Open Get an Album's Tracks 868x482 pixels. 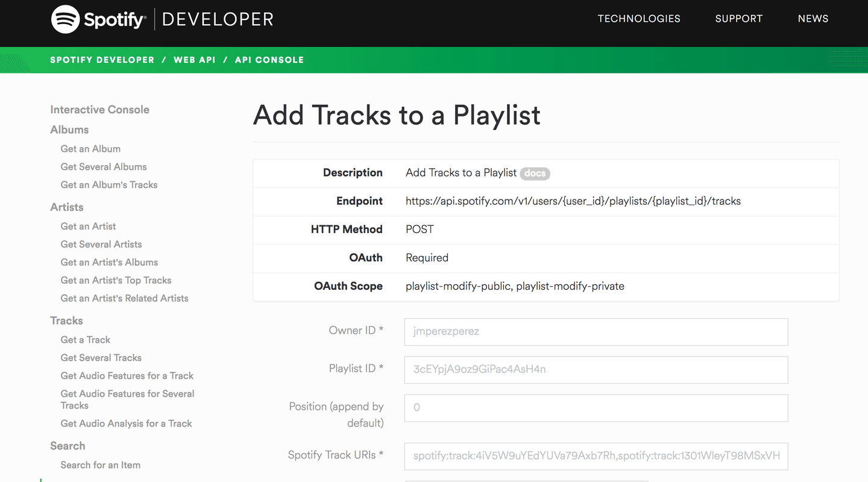109,185
